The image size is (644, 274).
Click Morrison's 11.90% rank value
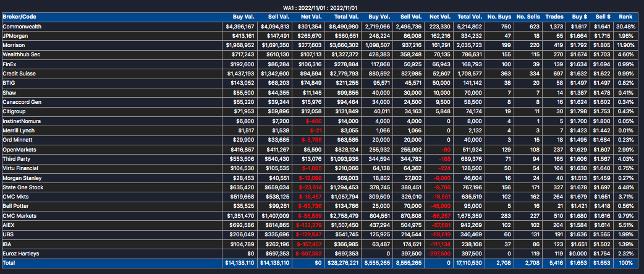[x=625, y=45]
